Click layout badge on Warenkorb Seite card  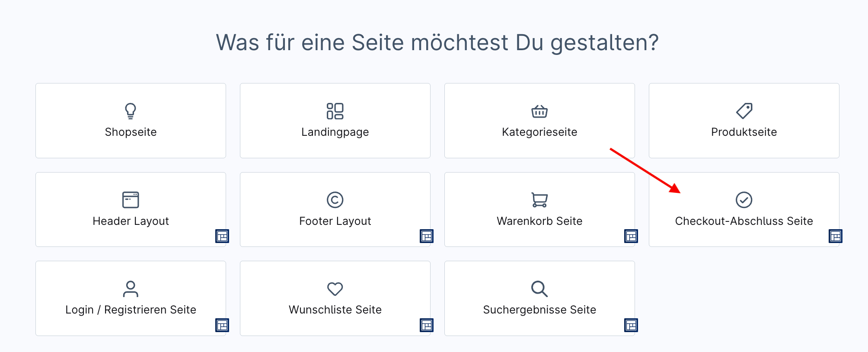coord(631,236)
